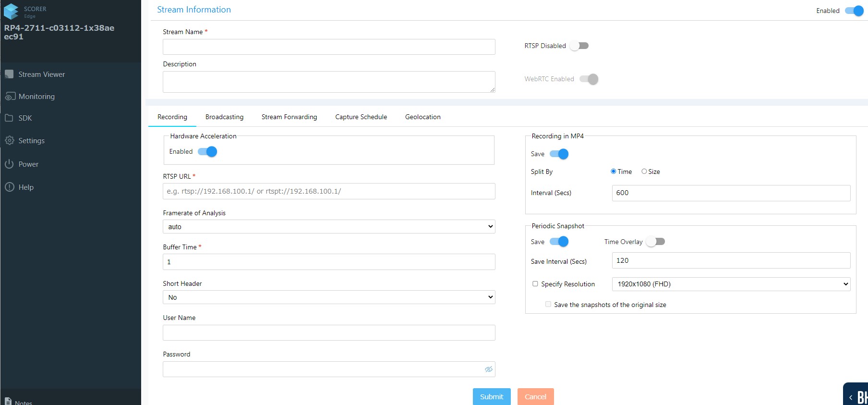The height and width of the screenshot is (405, 868).
Task: Open Monitoring via its camera icon
Action: 10,97
